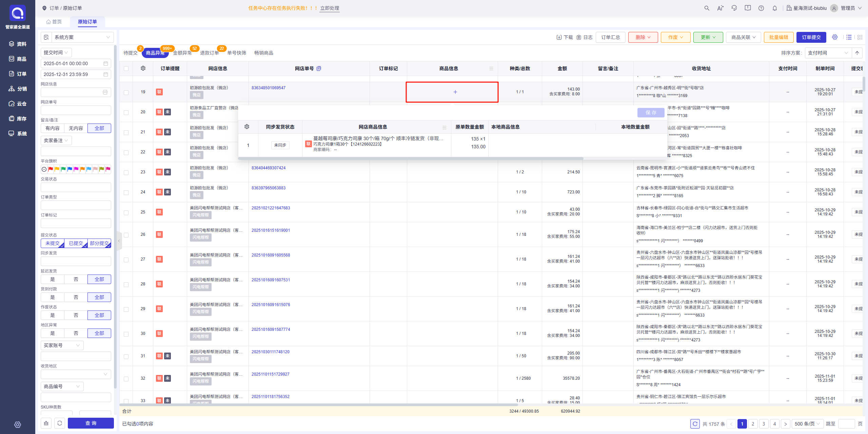Select the dark blue platform flag
This screenshot has height=434, width=868.
[70, 169]
